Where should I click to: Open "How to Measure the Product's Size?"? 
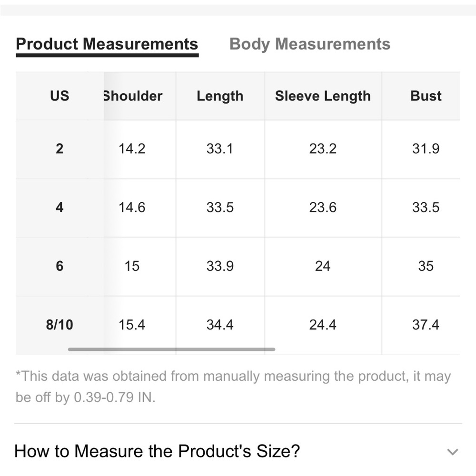(157, 451)
